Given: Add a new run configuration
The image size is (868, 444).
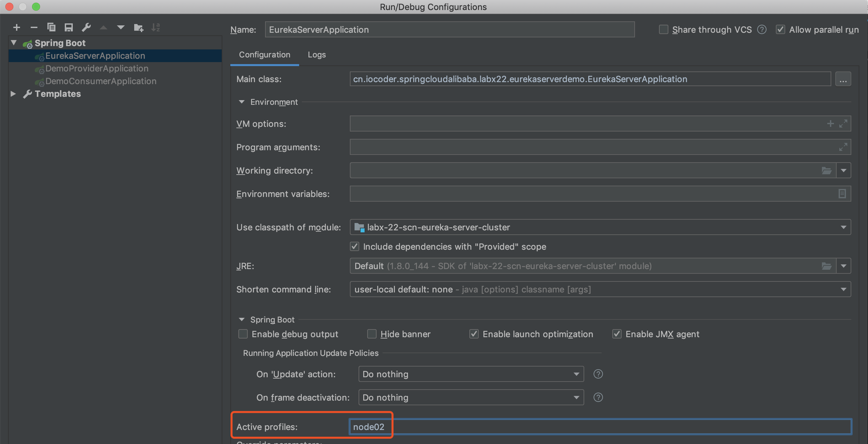Looking at the screenshot, I should coord(16,27).
